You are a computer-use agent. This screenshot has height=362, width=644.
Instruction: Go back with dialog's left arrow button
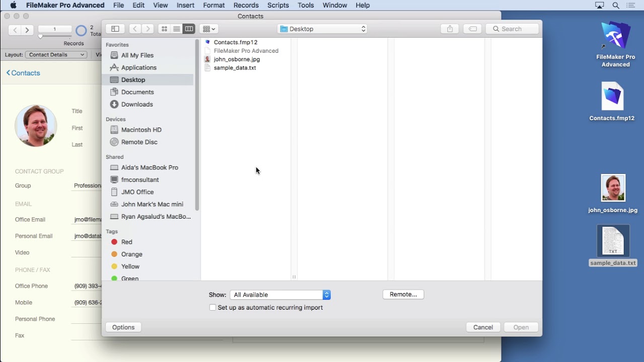[x=135, y=29]
